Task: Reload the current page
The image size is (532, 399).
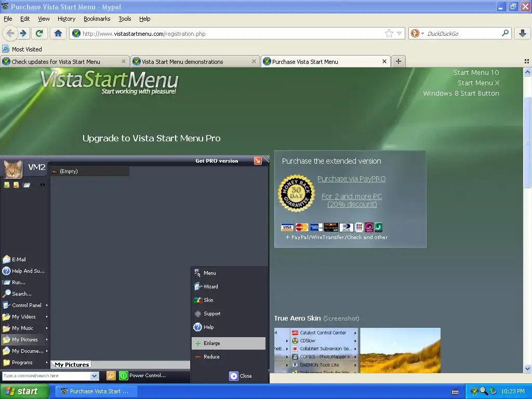Action: coord(39,33)
